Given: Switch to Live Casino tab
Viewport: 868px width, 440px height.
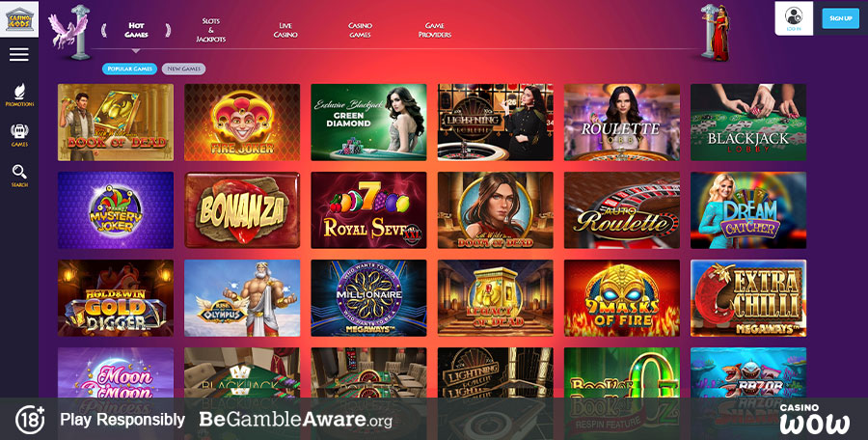Looking at the screenshot, I should click(285, 30).
